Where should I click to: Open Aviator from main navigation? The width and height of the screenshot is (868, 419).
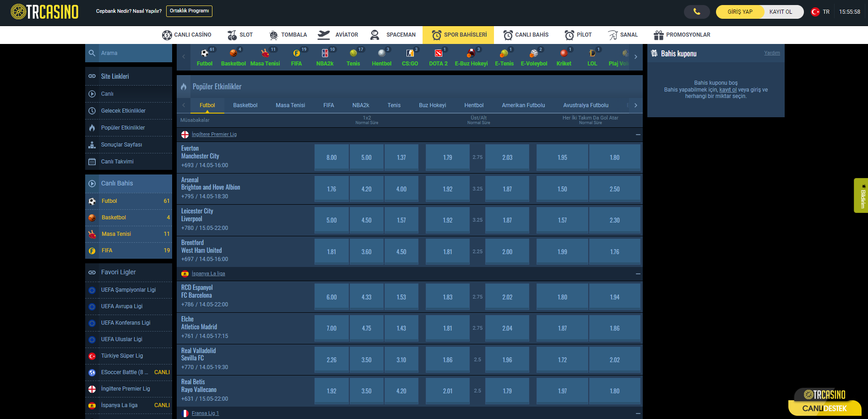pyautogui.click(x=338, y=35)
